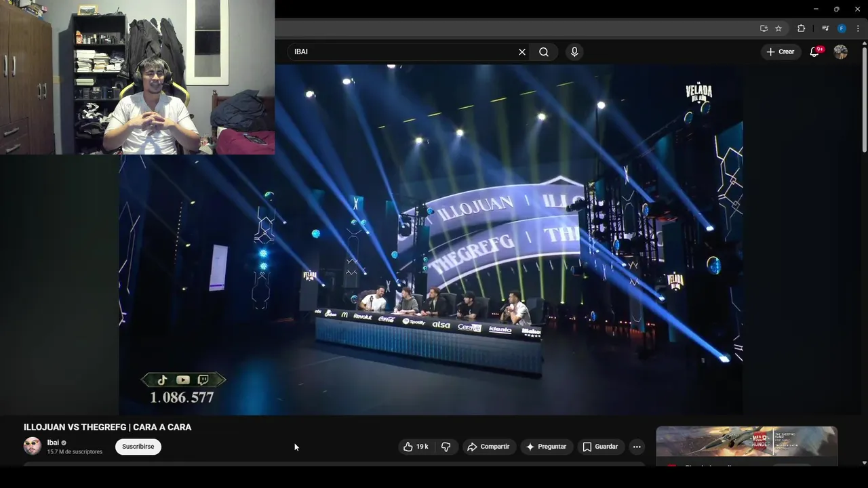Click the Preguntar button
Viewport: 868px width, 488px height.
point(546,447)
